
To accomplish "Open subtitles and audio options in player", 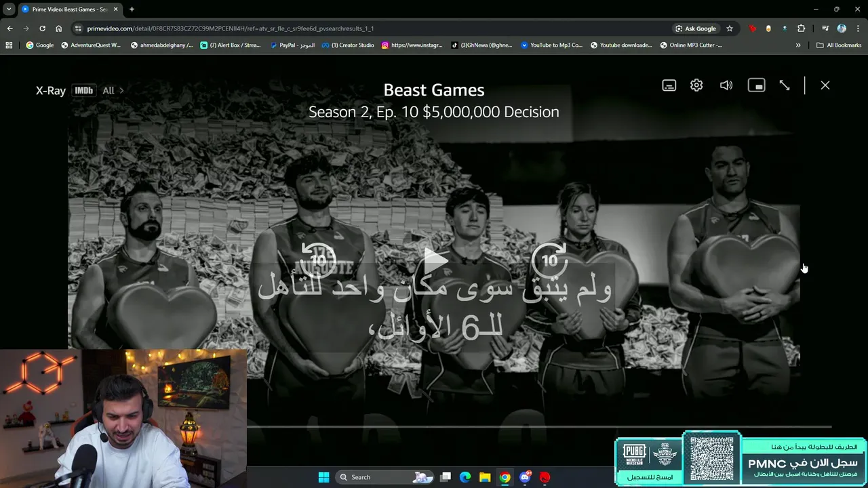I will pyautogui.click(x=669, y=85).
